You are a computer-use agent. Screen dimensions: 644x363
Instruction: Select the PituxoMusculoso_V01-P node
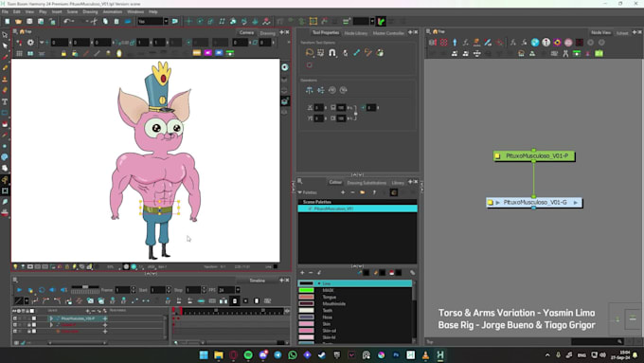click(534, 156)
